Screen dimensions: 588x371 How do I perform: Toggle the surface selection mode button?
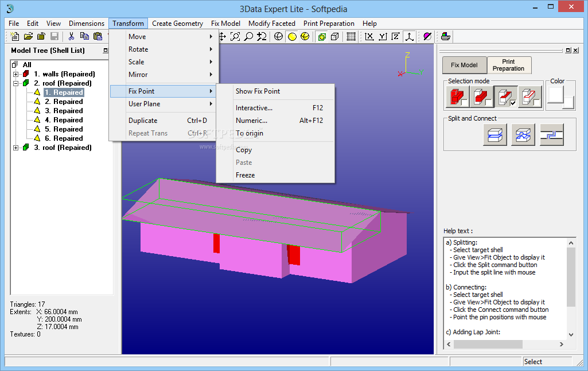[x=506, y=97]
